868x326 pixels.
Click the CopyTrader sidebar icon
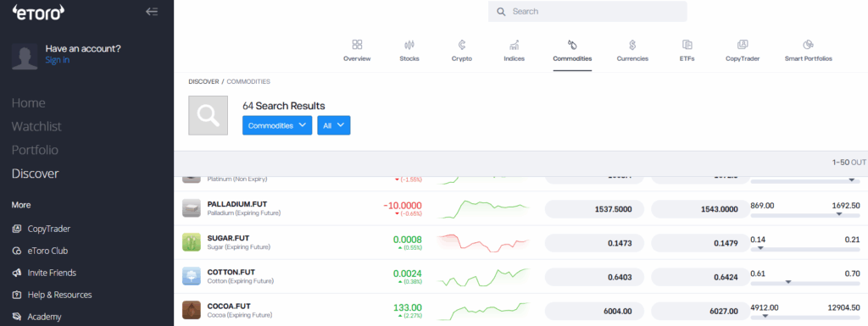(x=17, y=229)
